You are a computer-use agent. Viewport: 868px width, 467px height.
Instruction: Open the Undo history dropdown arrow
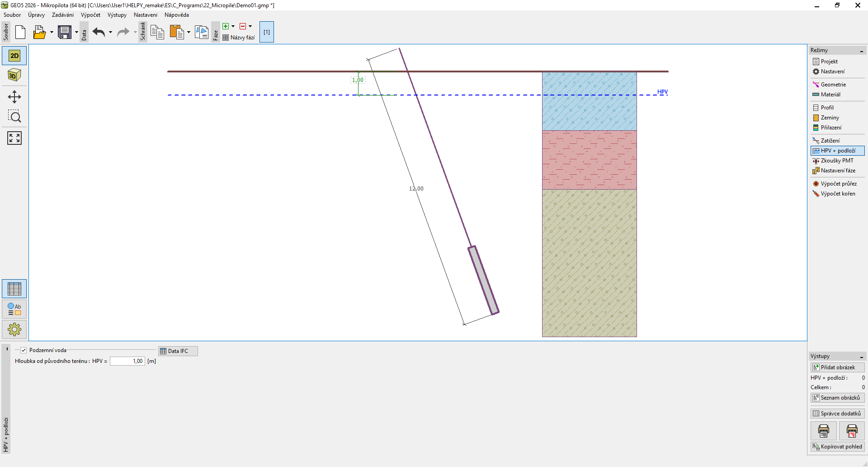click(x=110, y=32)
